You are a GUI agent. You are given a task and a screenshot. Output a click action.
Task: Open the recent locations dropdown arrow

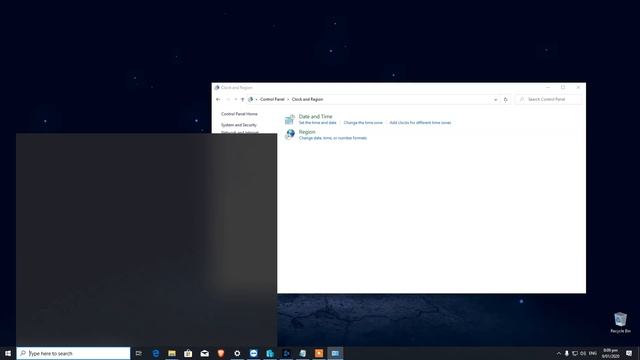(x=236, y=99)
